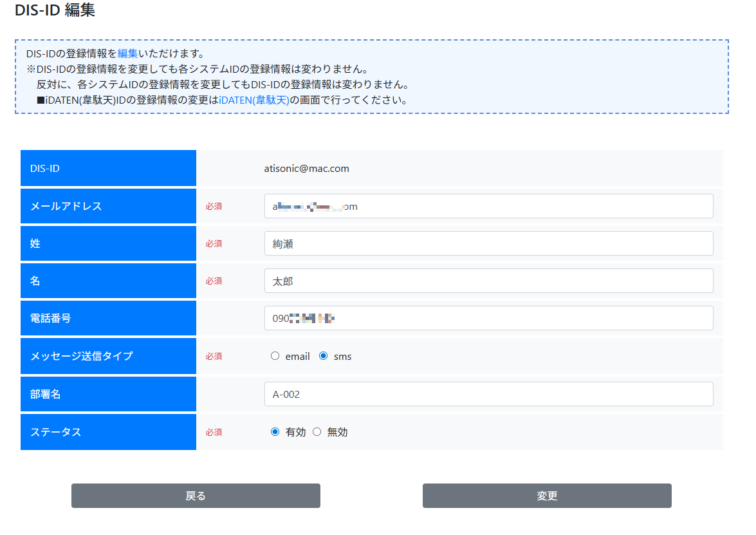Click the メールアドレス input field
This screenshot has height=535, width=756.
pyautogui.click(x=488, y=206)
